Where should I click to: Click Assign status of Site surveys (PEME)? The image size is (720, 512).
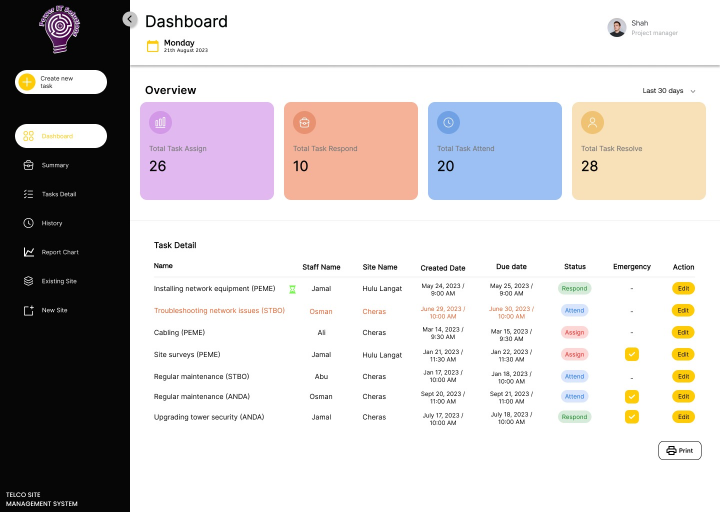click(574, 354)
